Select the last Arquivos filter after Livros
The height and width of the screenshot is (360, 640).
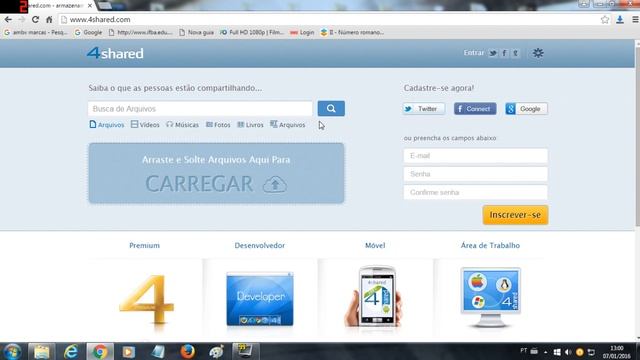click(288, 124)
